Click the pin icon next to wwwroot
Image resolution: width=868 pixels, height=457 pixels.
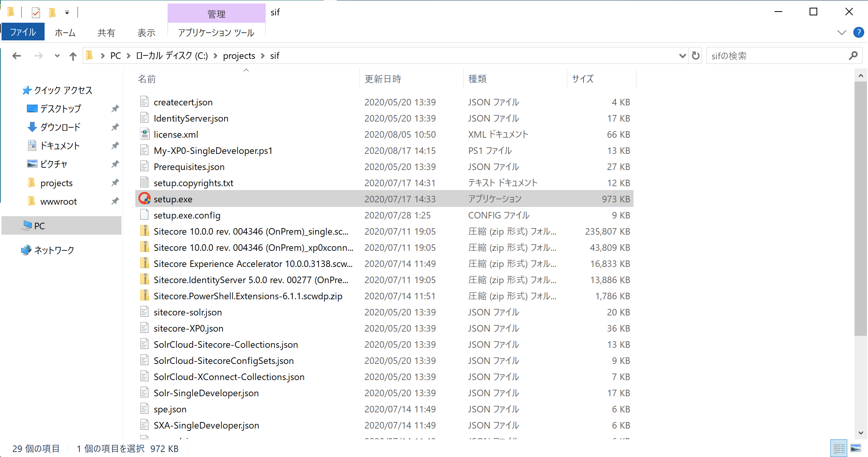(115, 201)
